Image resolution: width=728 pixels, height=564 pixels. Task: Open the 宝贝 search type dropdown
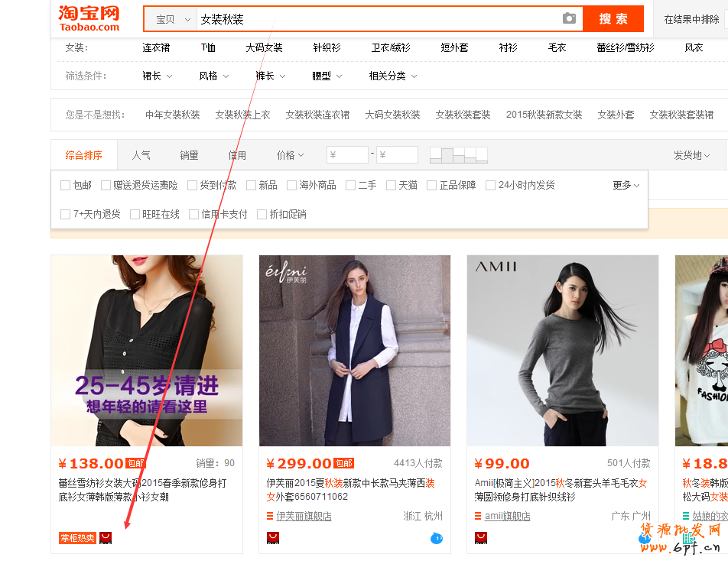171,19
